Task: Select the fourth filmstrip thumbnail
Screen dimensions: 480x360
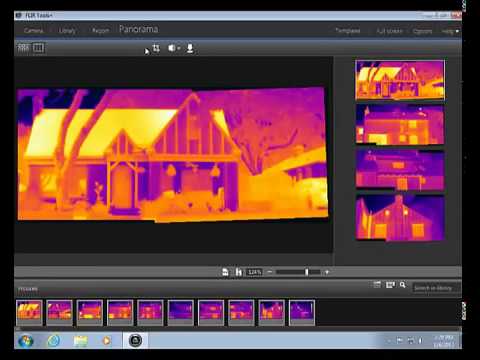Action: coord(120,312)
